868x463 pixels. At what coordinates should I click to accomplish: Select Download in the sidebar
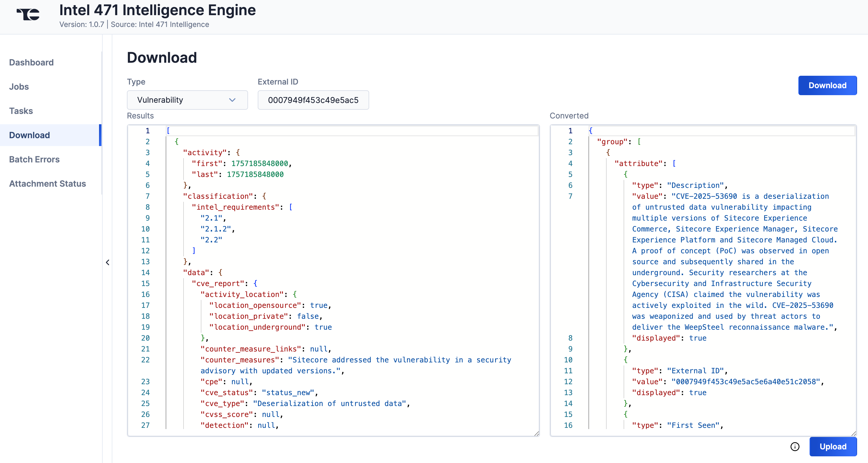[29, 135]
